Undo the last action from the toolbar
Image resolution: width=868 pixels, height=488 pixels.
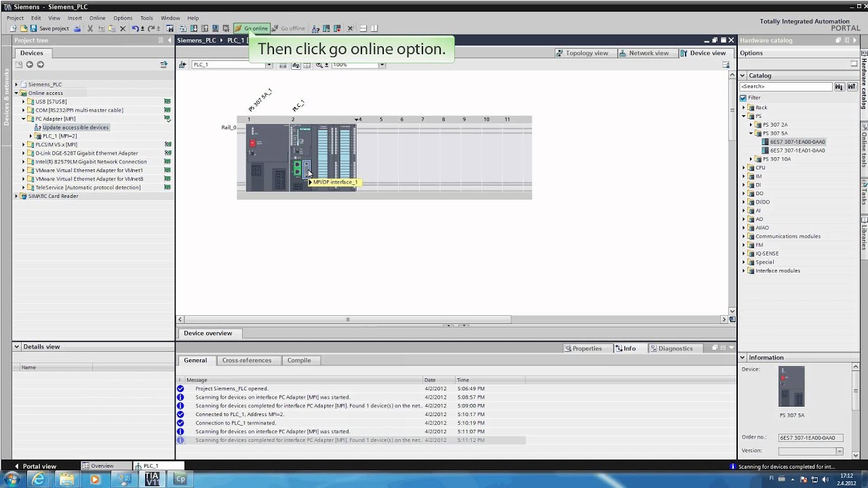point(135,28)
